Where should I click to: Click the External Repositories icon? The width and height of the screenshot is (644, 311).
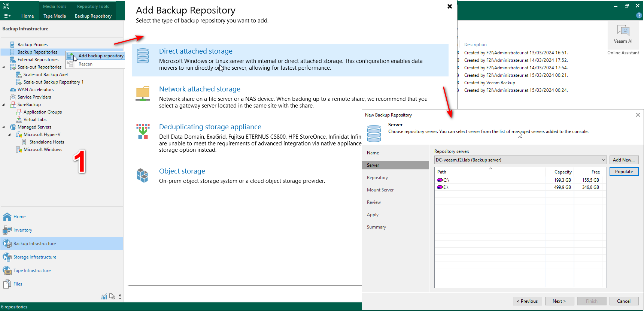click(x=13, y=60)
